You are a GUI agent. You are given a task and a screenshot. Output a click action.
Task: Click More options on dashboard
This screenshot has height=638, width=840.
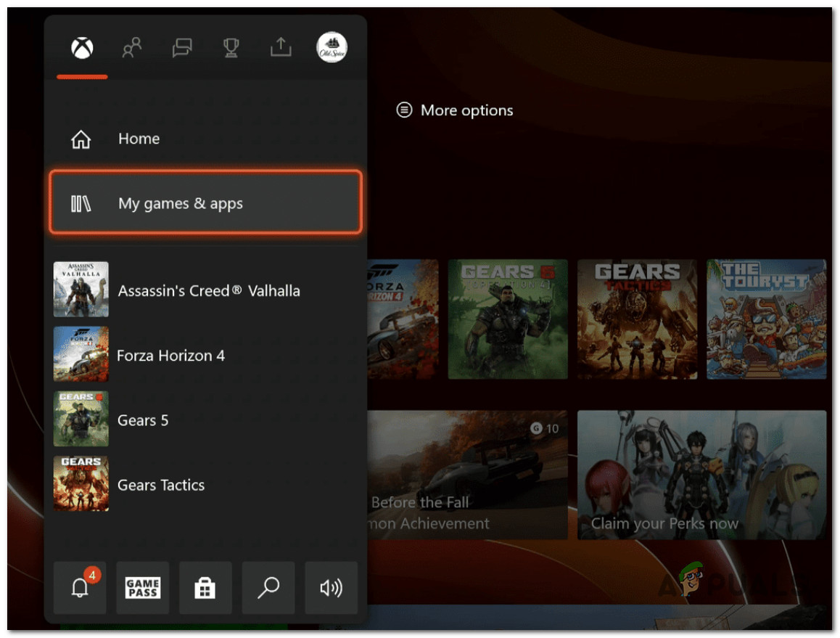(454, 110)
